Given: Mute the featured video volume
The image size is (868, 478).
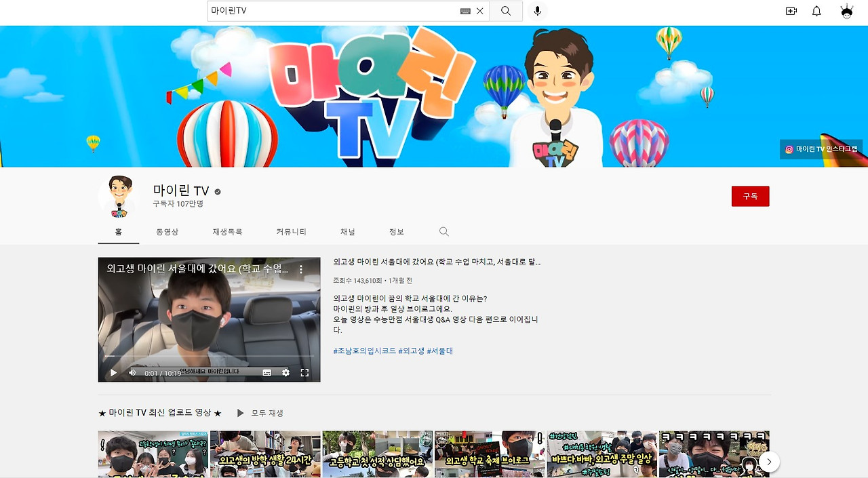Looking at the screenshot, I should pos(132,373).
